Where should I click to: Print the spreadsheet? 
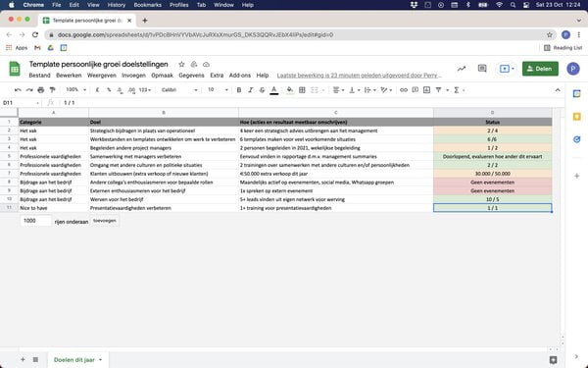tap(41, 90)
